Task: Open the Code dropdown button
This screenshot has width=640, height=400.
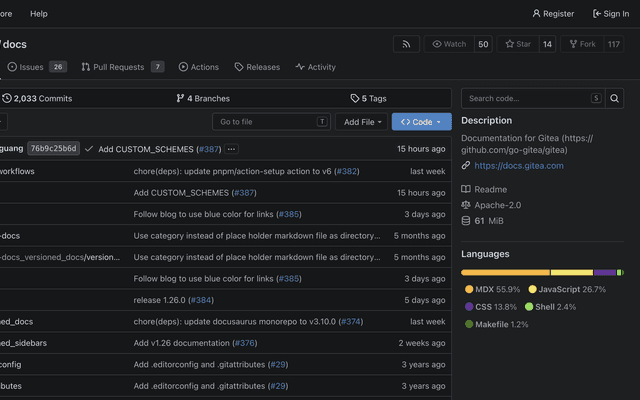Action: click(x=422, y=122)
